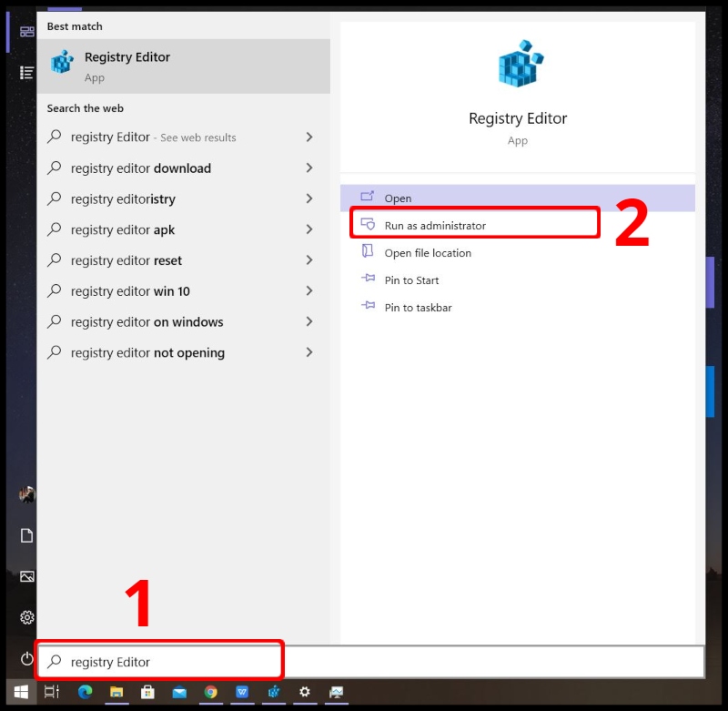728x711 pixels.
Task: Open Documents icon in left rail
Action: [27, 535]
